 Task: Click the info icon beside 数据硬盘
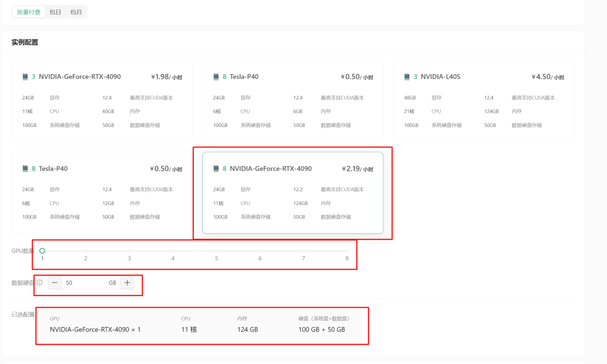pyautogui.click(x=39, y=283)
